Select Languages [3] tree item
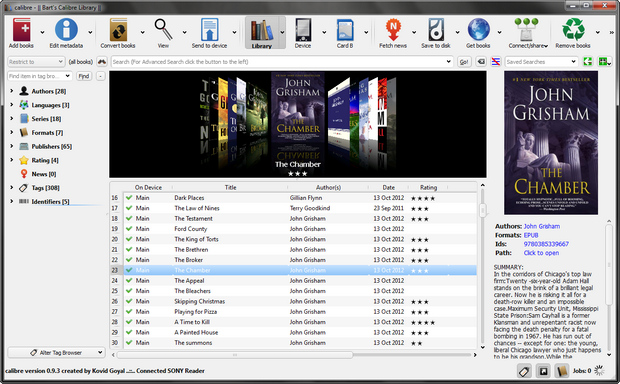Image resolution: width=620 pixels, height=384 pixels. [x=50, y=105]
